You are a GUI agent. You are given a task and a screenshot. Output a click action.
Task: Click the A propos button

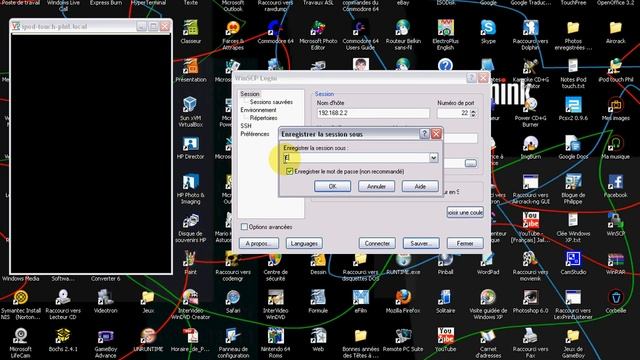[259, 243]
